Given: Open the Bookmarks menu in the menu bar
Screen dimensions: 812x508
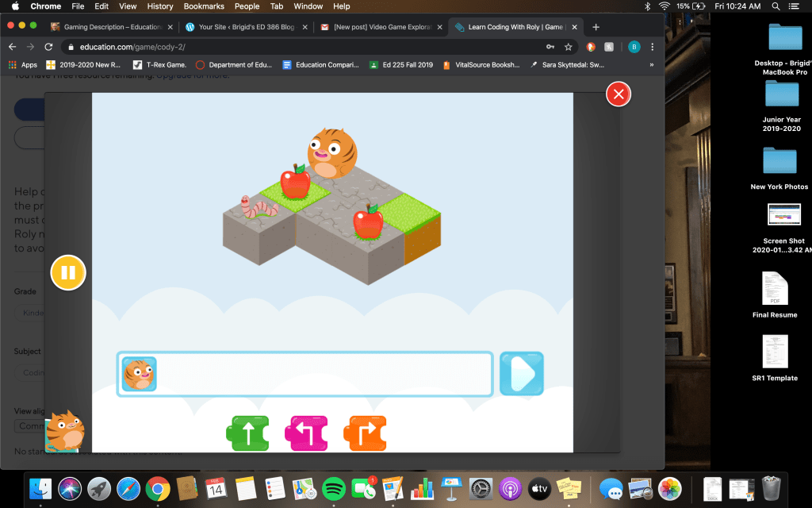Looking at the screenshot, I should (x=204, y=6).
